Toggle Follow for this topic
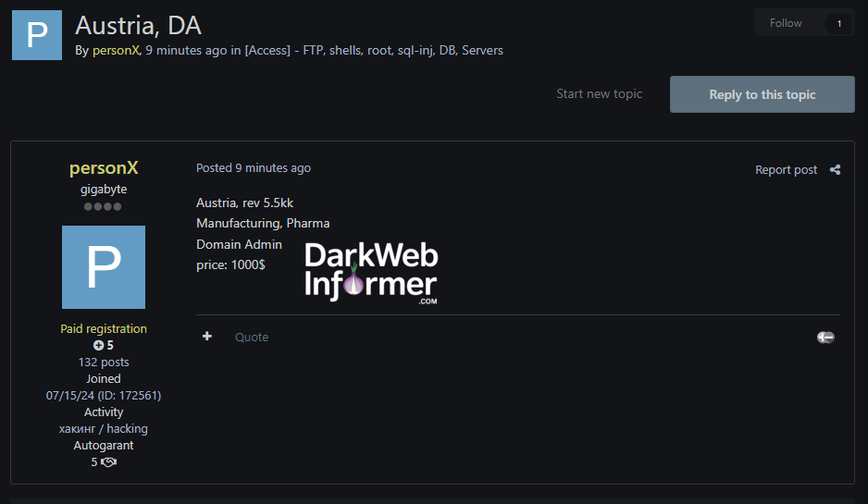 click(x=786, y=23)
